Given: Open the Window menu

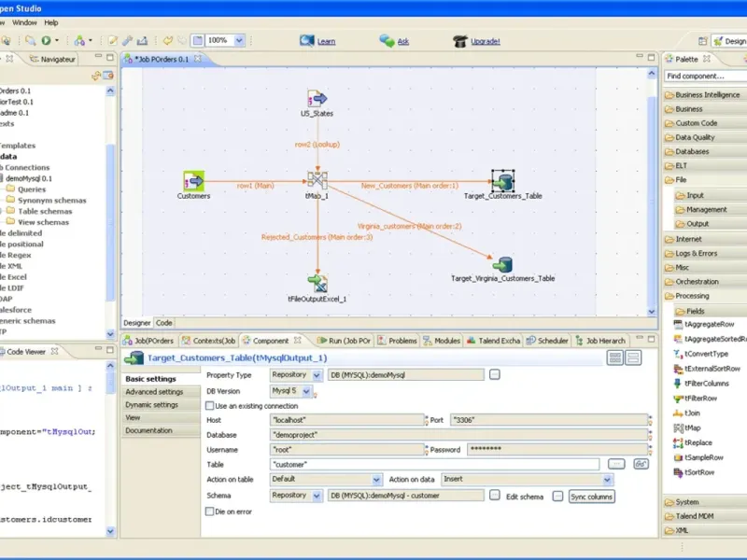Looking at the screenshot, I should click(24, 22).
